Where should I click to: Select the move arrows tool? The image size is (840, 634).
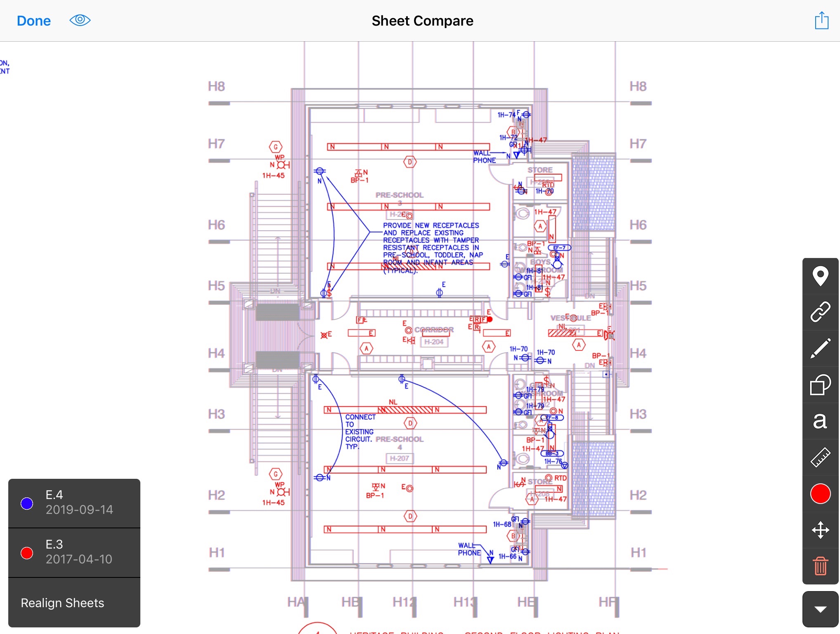click(820, 530)
